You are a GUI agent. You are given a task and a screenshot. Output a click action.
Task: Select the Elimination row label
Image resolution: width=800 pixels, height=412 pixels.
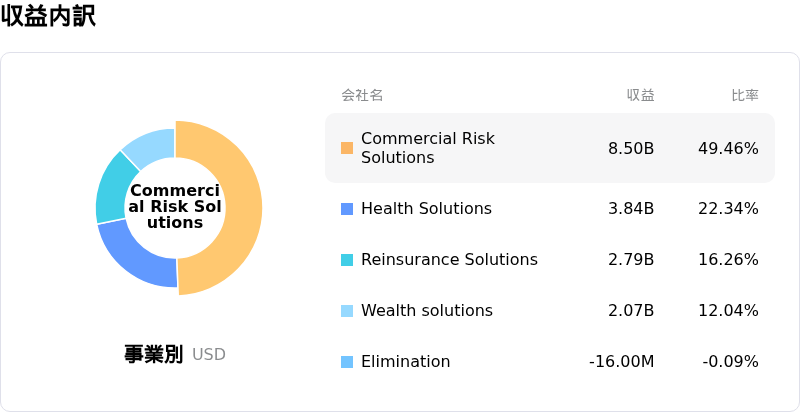pos(405,362)
